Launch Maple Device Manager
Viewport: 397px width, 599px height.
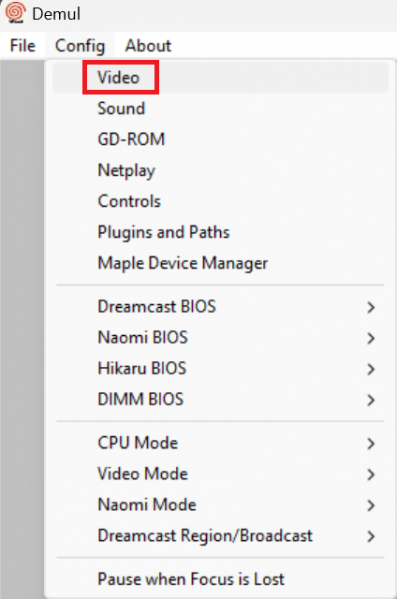220,263
